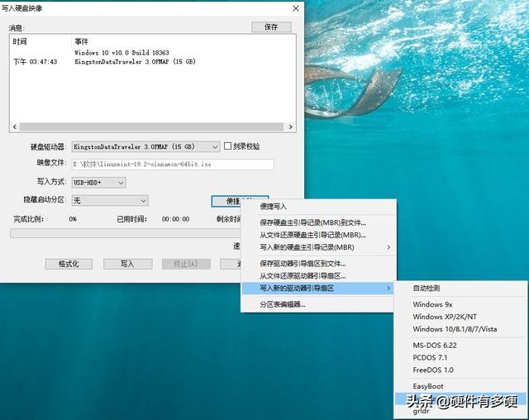Image resolution: width=529 pixels, height=420 pixels.
Task: Choose EasyBoot in the submenu
Action: 460,386
